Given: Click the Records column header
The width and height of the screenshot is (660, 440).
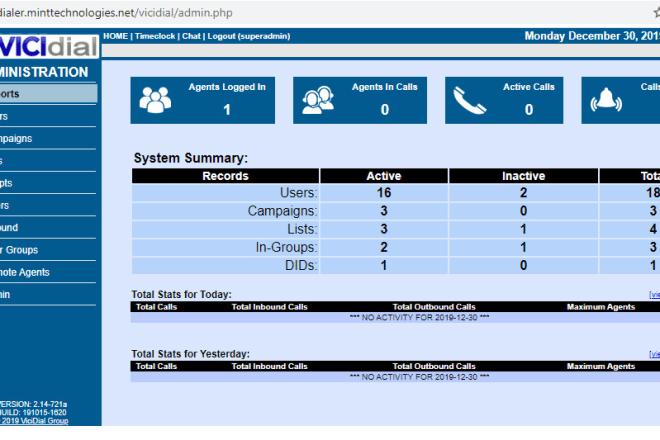Looking at the screenshot, I should (226, 176).
